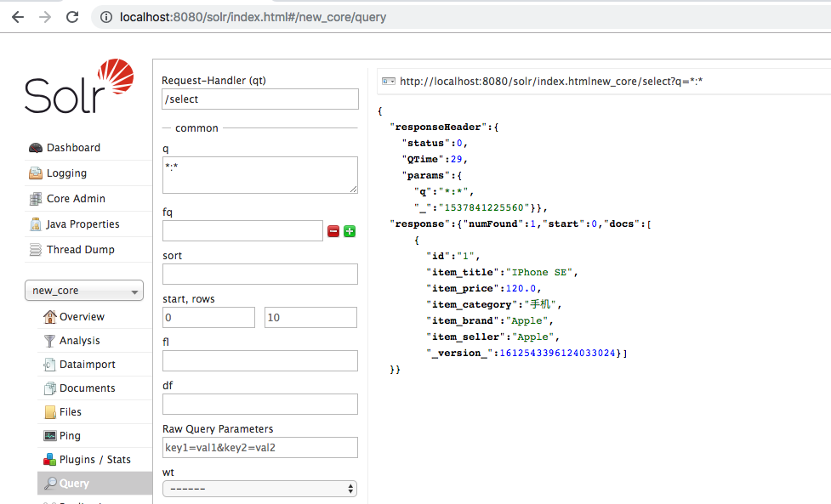Click the "common" section heading
The height and width of the screenshot is (504, 831).
point(196,128)
